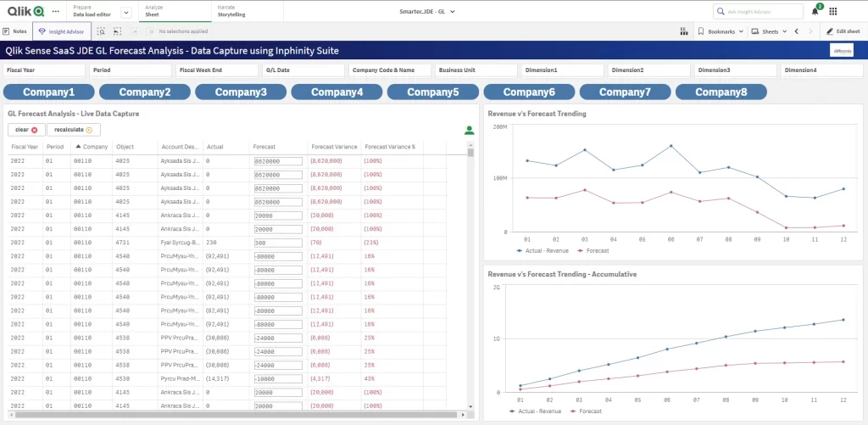Select Company1 button
The height and width of the screenshot is (425, 868).
coord(48,92)
